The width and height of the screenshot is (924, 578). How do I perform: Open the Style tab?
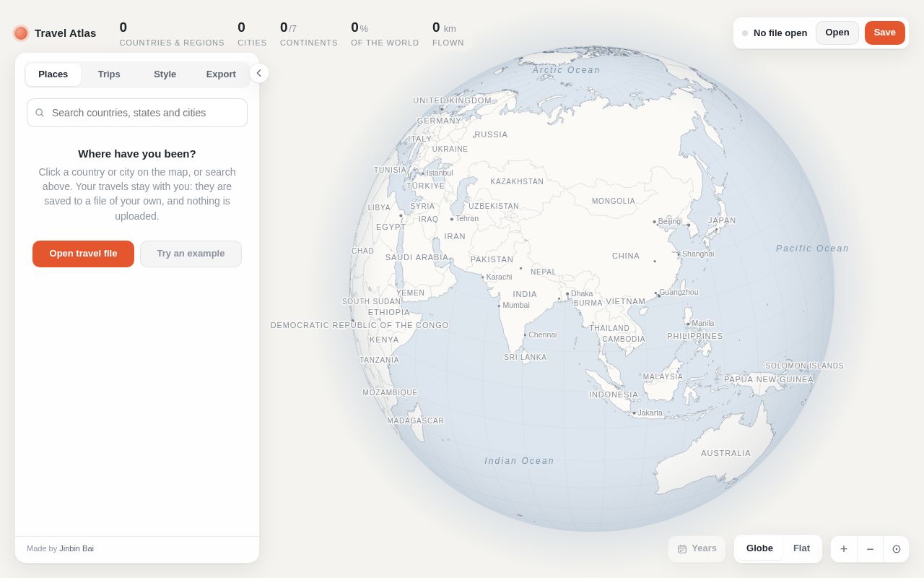165,74
